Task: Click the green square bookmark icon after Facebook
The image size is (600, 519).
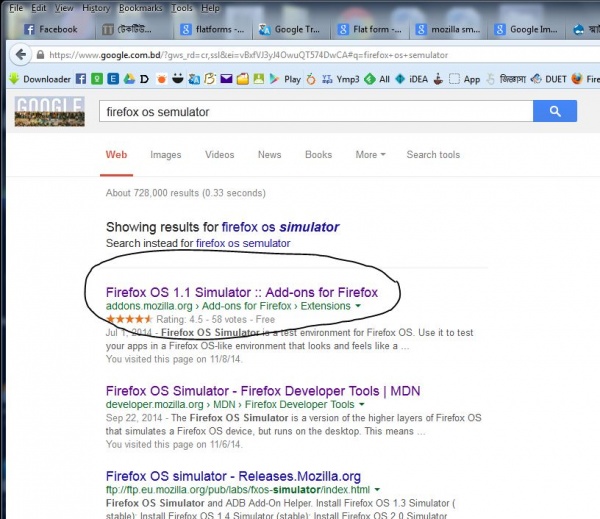Action: pyautogui.click(x=97, y=79)
